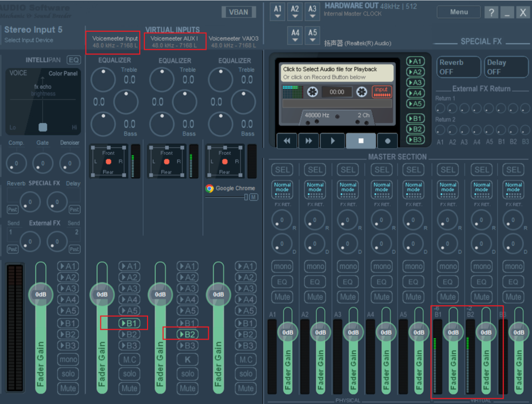The height and width of the screenshot is (404, 532).
Task: Click the Front/Rear panner dot under Voicemeeter Input
Action: (x=109, y=162)
